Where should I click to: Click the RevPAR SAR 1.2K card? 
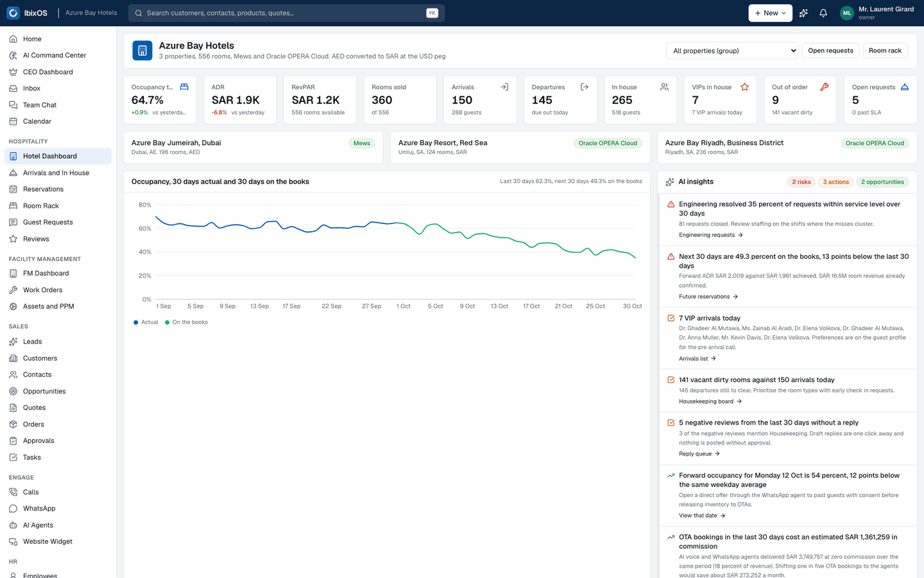[320, 100]
